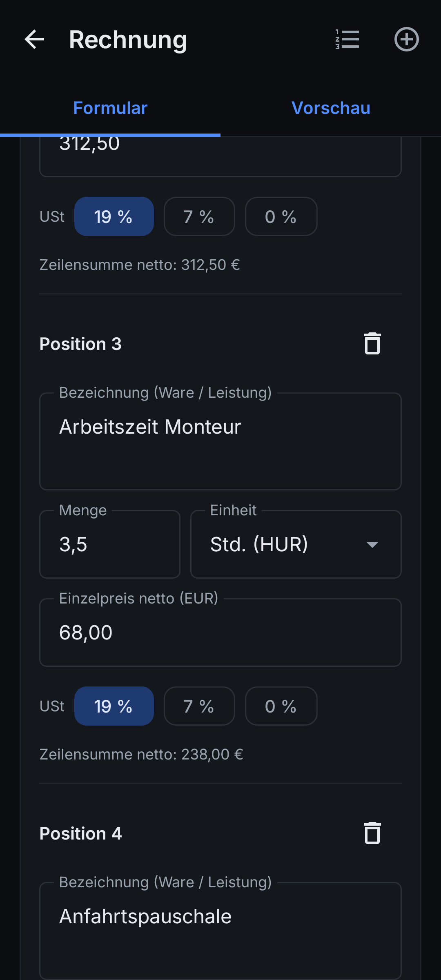Switch to the Vorschau tab
The image size is (441, 980).
click(x=331, y=108)
